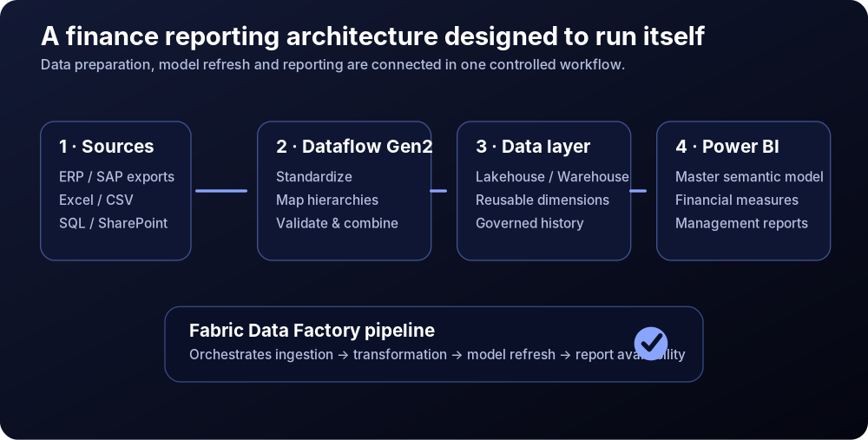This screenshot has width=868, height=440.
Task: Select the 'Governed history' entry
Action: (x=529, y=223)
